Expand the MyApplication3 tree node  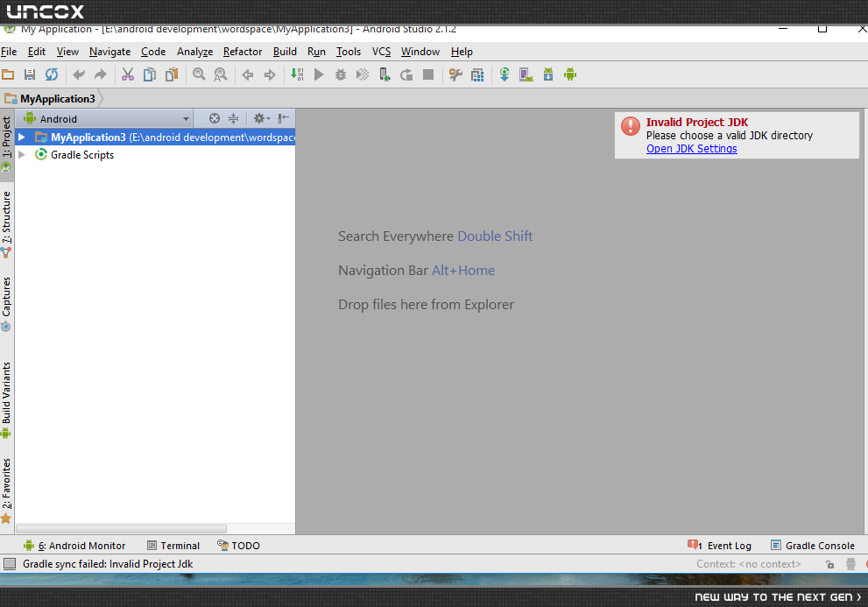22,137
